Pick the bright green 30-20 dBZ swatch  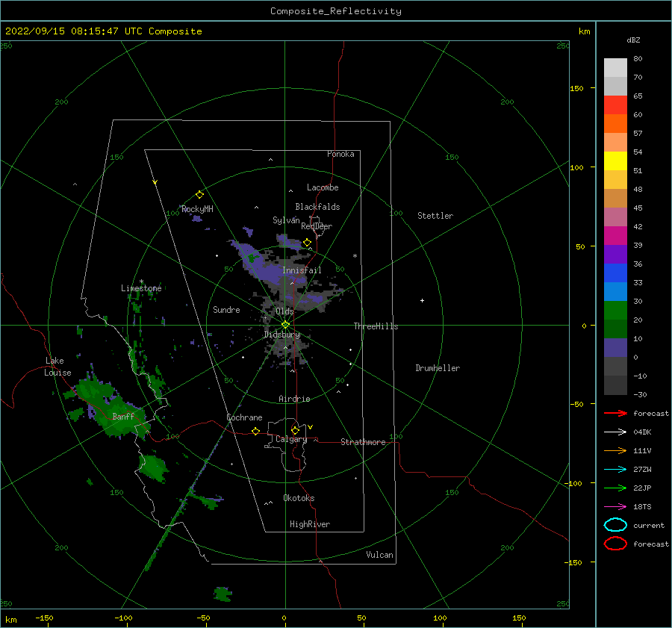(615, 310)
